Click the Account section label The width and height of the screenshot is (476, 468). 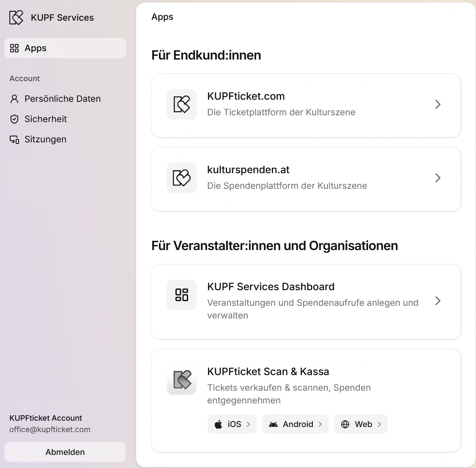(25, 79)
